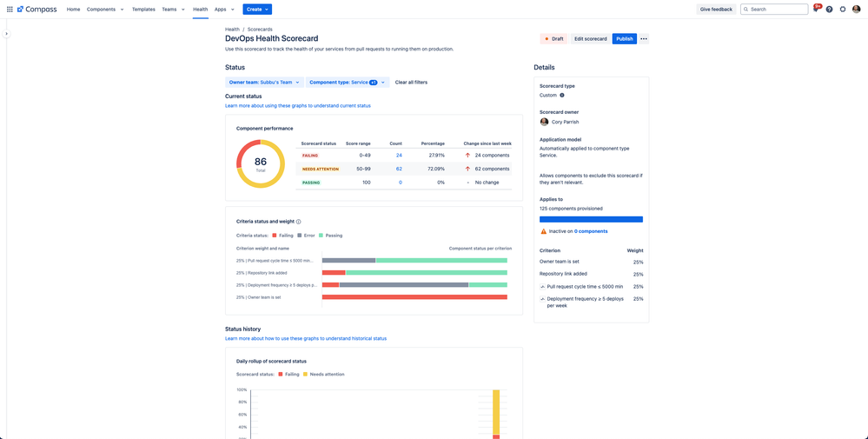Click the Passing legend swatch
This screenshot has width=868, height=439.
[x=321, y=236]
